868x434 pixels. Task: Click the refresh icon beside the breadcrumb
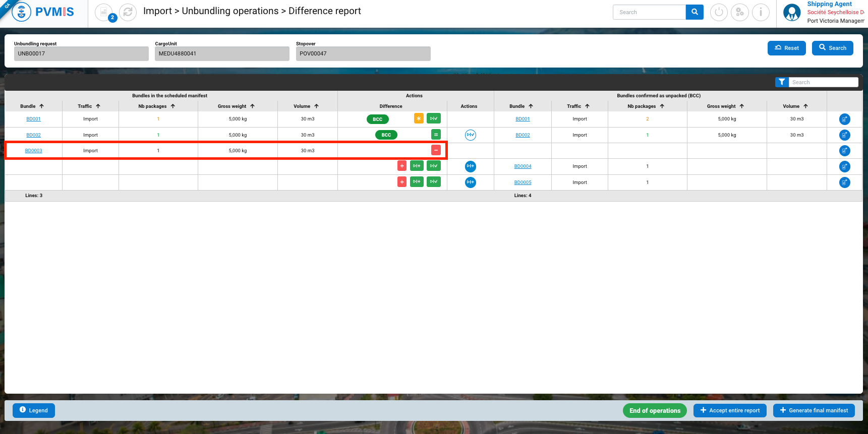click(x=128, y=12)
